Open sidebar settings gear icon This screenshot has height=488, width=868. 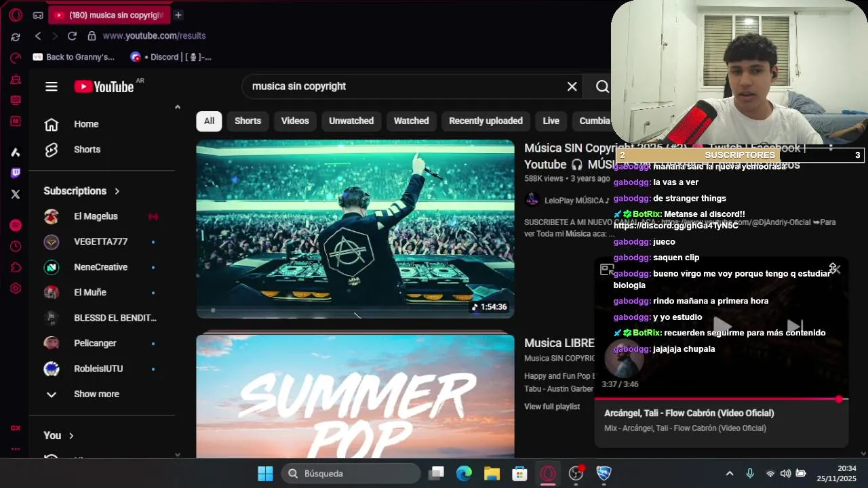click(x=16, y=288)
